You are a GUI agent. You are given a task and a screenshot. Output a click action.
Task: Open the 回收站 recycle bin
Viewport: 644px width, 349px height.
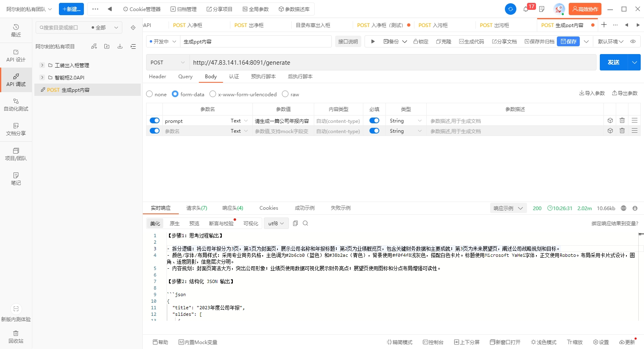pyautogui.click(x=16, y=337)
